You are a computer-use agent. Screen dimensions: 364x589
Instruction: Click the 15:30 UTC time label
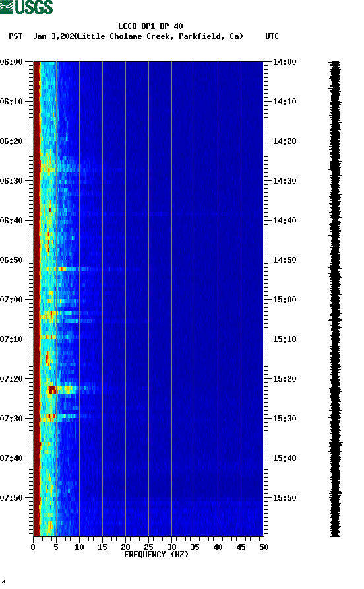(x=284, y=419)
